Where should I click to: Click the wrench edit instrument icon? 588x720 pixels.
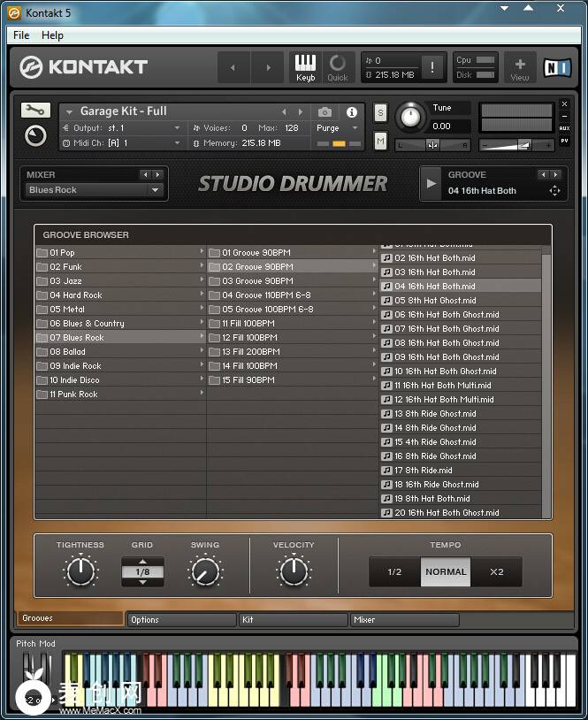point(34,110)
